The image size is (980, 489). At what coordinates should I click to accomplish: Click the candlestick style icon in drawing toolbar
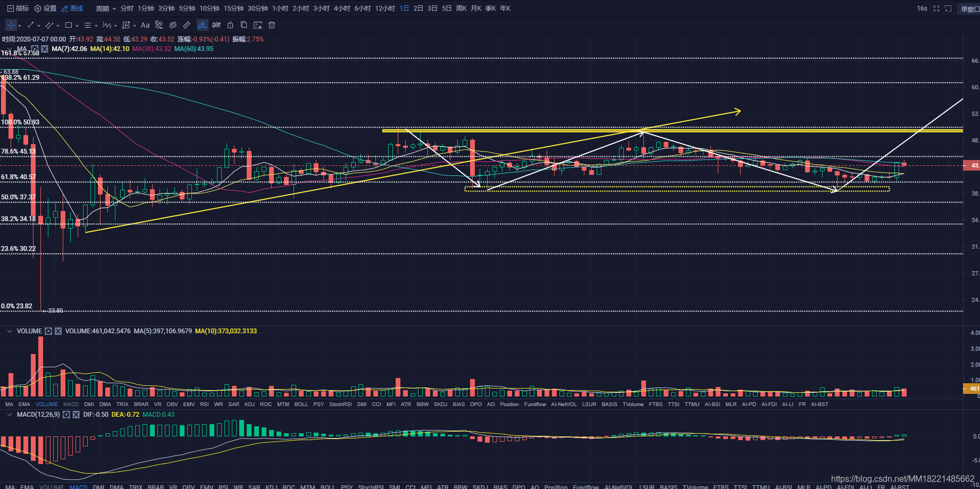tap(216, 25)
